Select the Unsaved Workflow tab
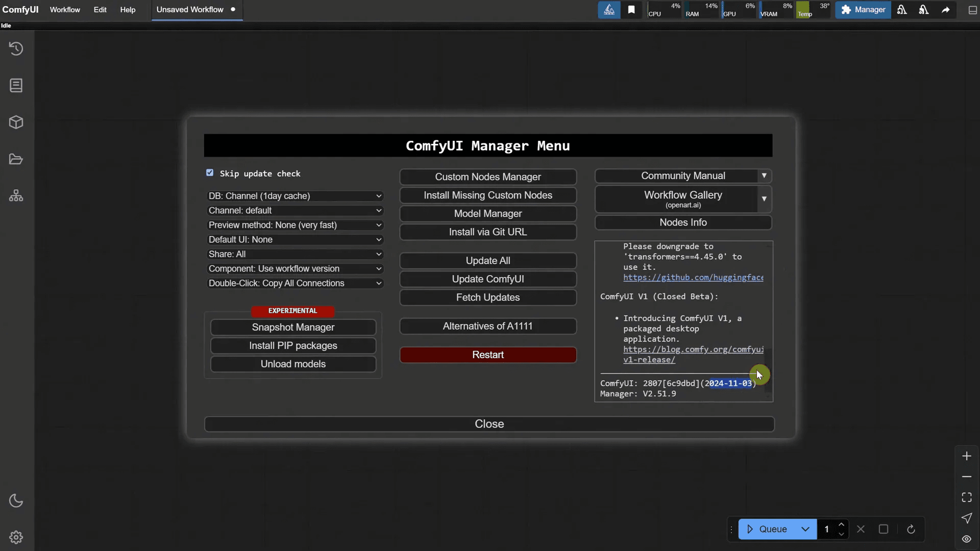 pos(197,10)
